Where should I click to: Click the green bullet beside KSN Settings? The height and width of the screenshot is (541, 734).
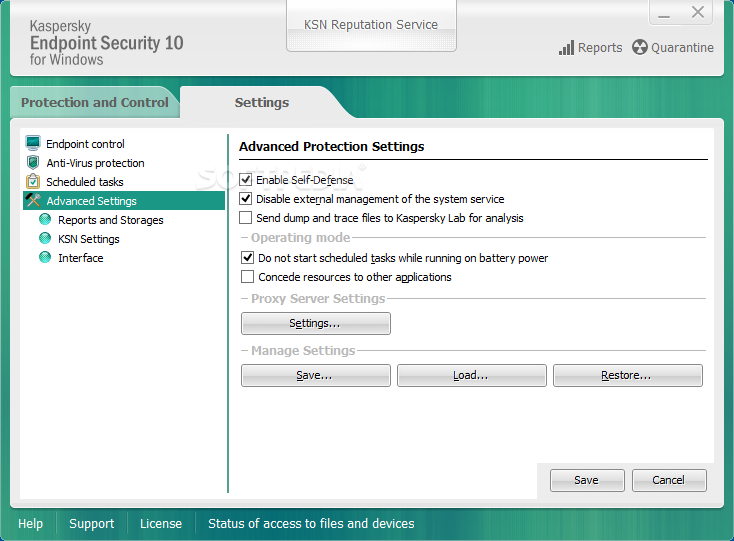pos(45,238)
